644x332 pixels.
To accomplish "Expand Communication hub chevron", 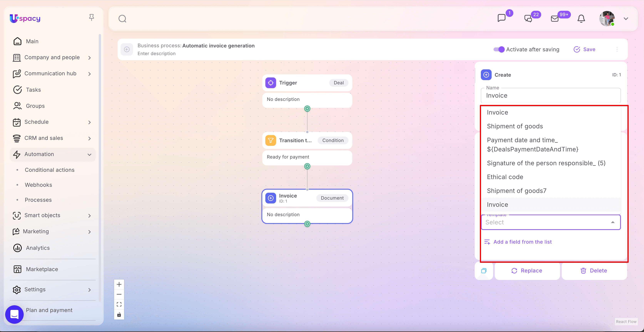I will tap(89, 74).
